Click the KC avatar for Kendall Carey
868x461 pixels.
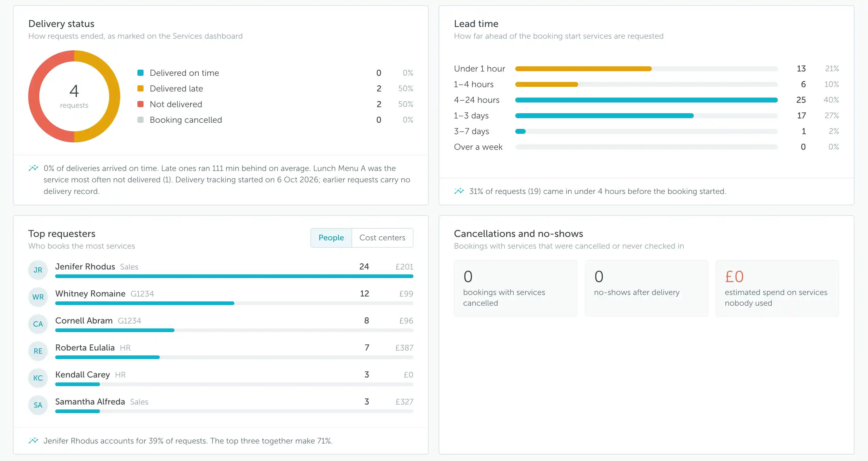(x=38, y=378)
